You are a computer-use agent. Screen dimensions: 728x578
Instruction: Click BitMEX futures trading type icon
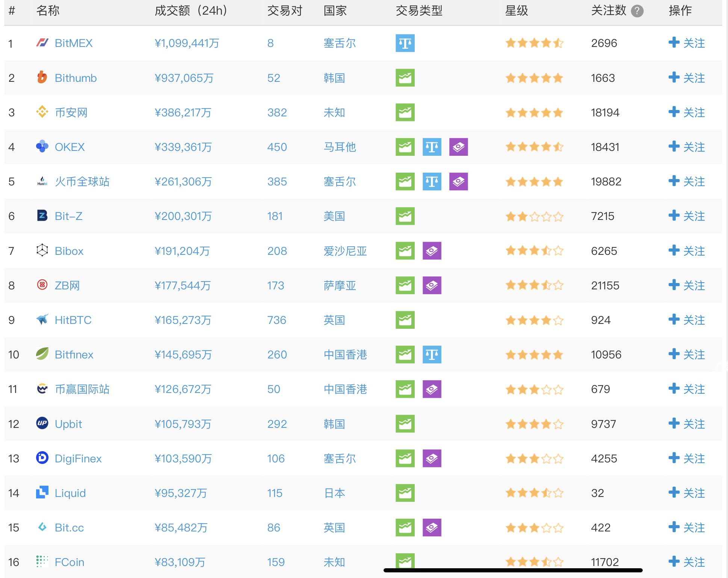coord(405,43)
